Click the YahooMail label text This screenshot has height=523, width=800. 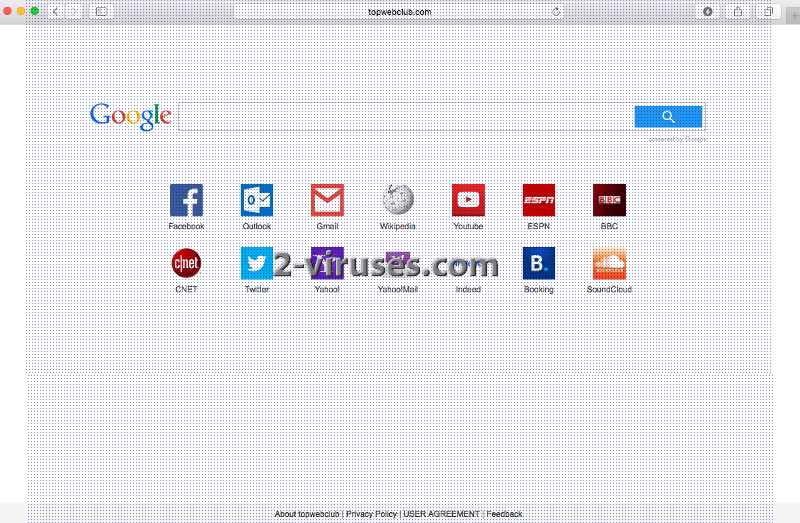pos(397,289)
